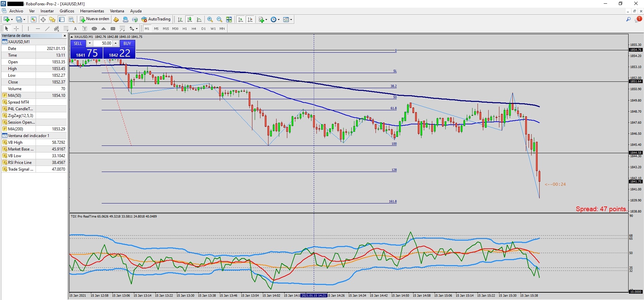The width and height of the screenshot is (644, 300).
Task: Select the text label tool
Action: pyautogui.click(x=76, y=29)
